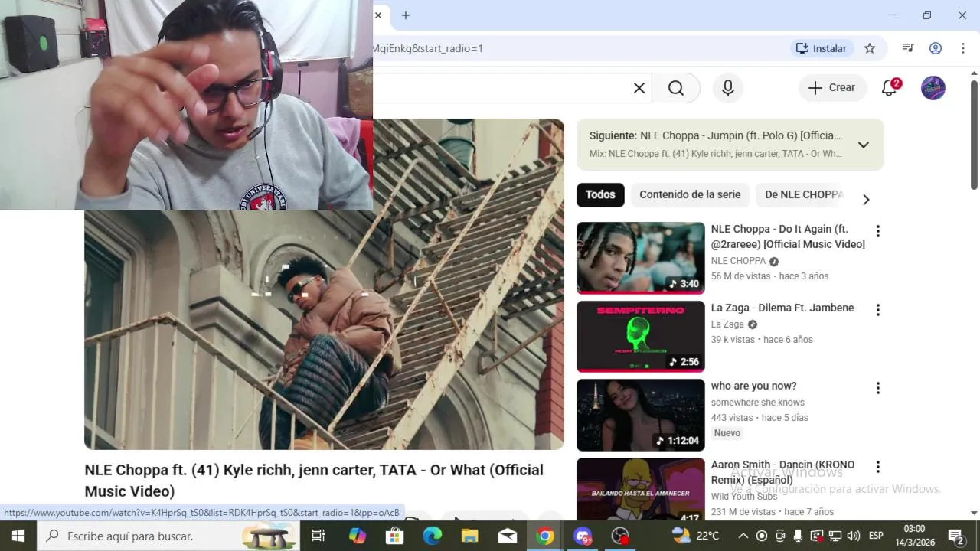Clear the YouTube search box with X
The height and width of the screenshot is (551, 980).
coord(639,88)
